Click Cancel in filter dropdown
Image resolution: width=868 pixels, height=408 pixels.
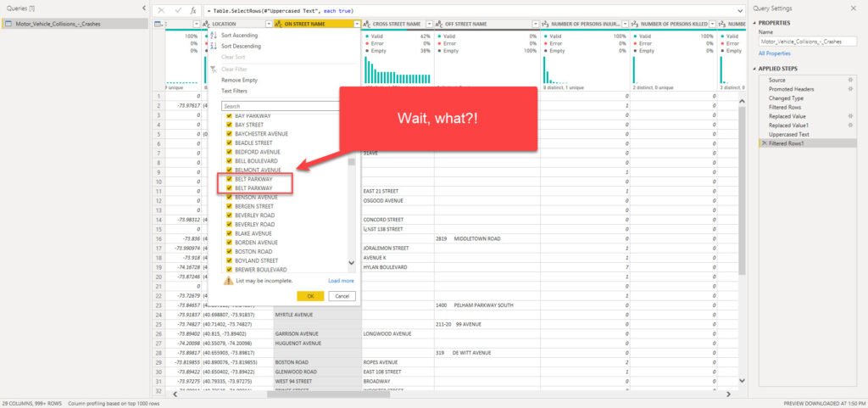point(342,296)
